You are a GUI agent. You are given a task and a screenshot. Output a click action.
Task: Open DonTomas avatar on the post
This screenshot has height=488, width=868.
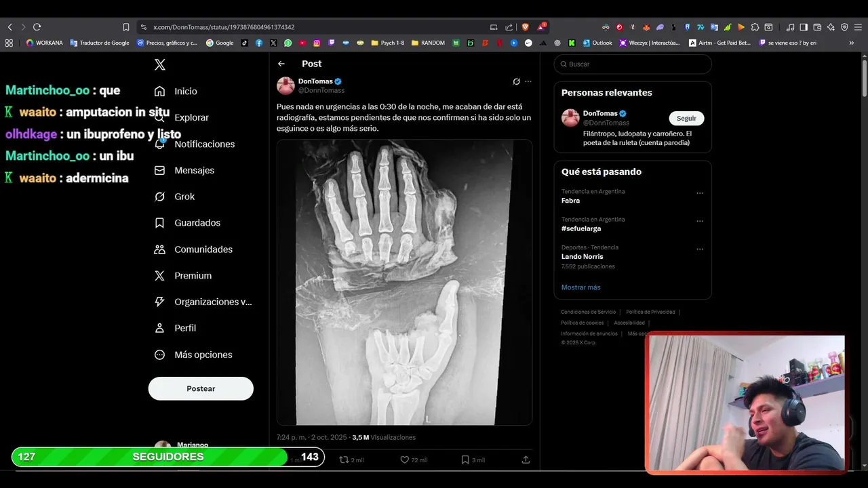(285, 85)
